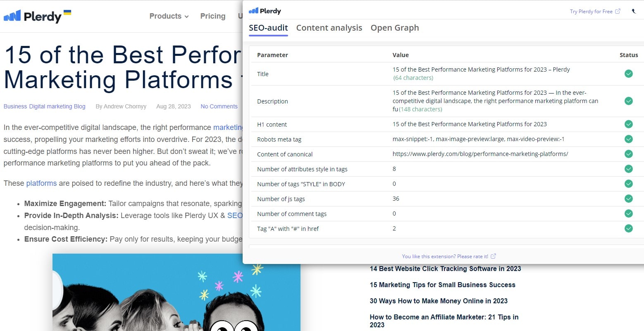The width and height of the screenshot is (644, 331).
Task: Click the author name By Andrew Chornyy
Action: [121, 106]
